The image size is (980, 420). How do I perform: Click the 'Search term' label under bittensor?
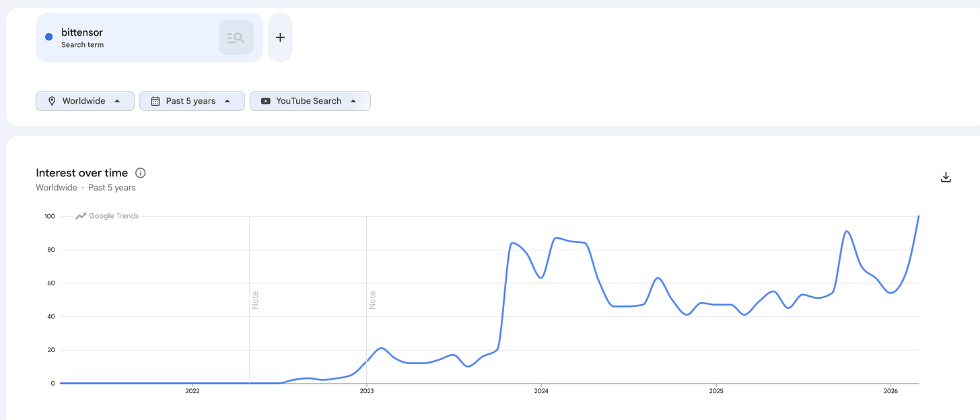[x=82, y=45]
